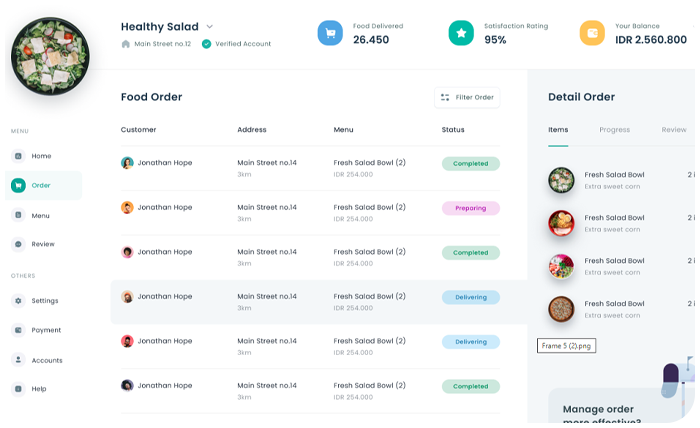The width and height of the screenshot is (700, 428).
Task: Click the Your Balance wallet icon
Action: coord(592,33)
